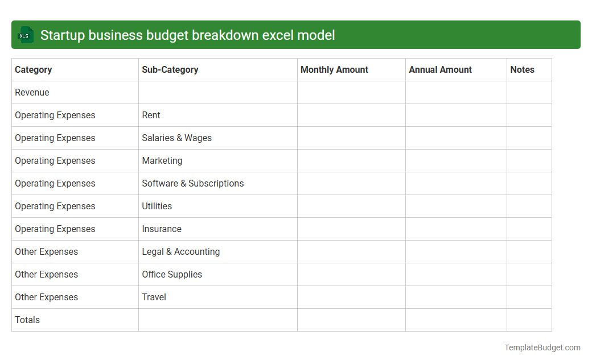Select the Revenue row label

coord(32,92)
